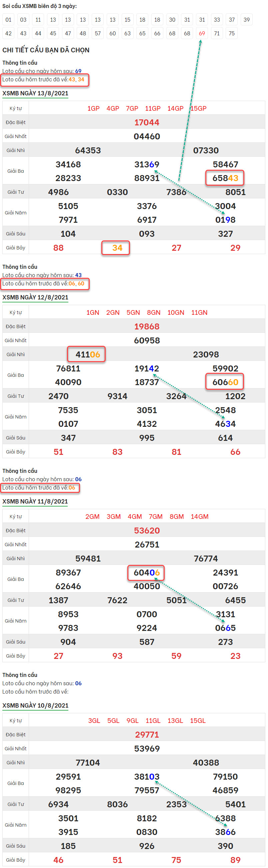This screenshot has height=868, width=268.
Task: Click the special prize number 17044
Action: coord(147,122)
